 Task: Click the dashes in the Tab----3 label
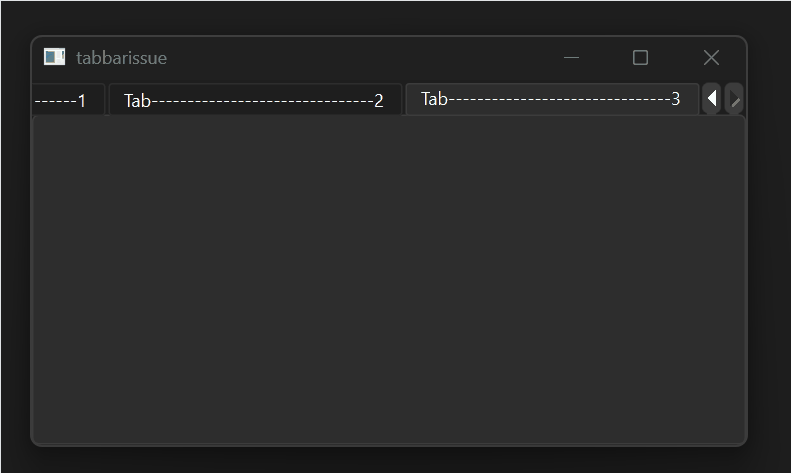pyautogui.click(x=559, y=100)
